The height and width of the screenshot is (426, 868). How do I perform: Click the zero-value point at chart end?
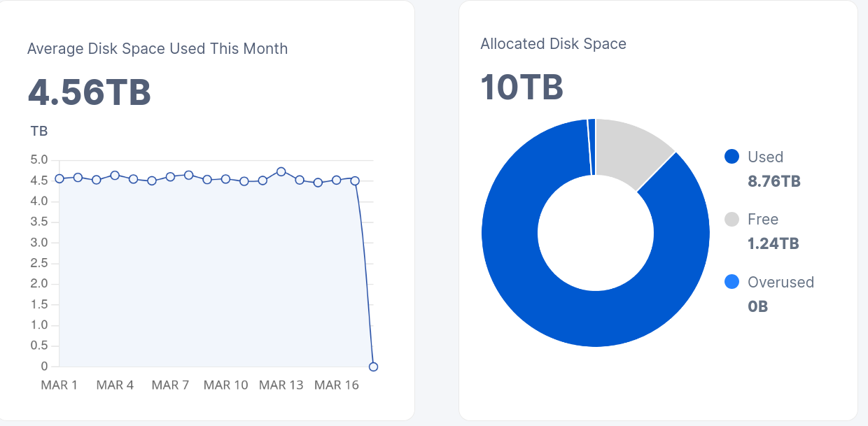tap(373, 367)
